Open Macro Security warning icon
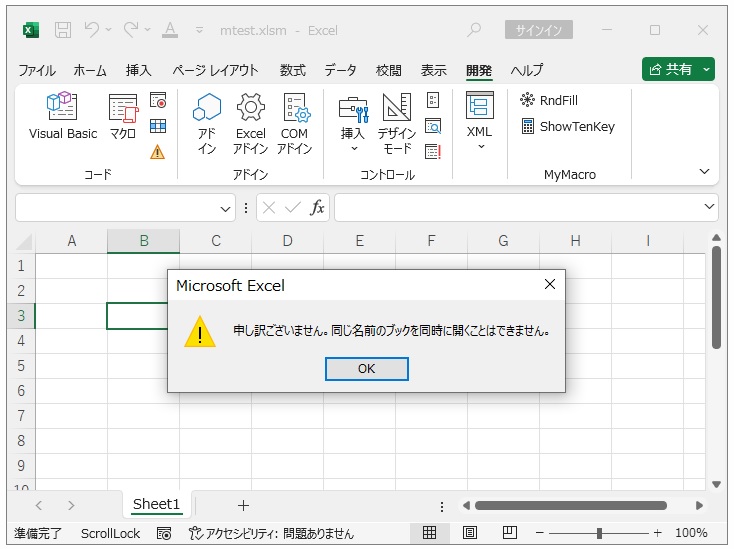The width and height of the screenshot is (734, 549). pos(158,152)
